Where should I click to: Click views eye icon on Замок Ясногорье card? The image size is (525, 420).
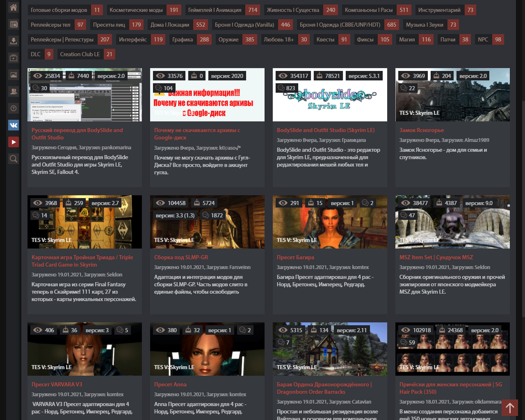(405, 76)
